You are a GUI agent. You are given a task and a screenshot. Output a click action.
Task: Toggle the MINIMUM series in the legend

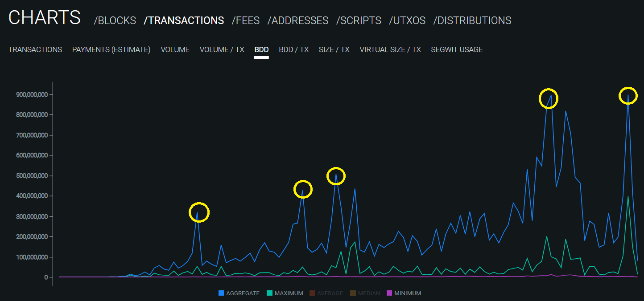[x=403, y=293]
